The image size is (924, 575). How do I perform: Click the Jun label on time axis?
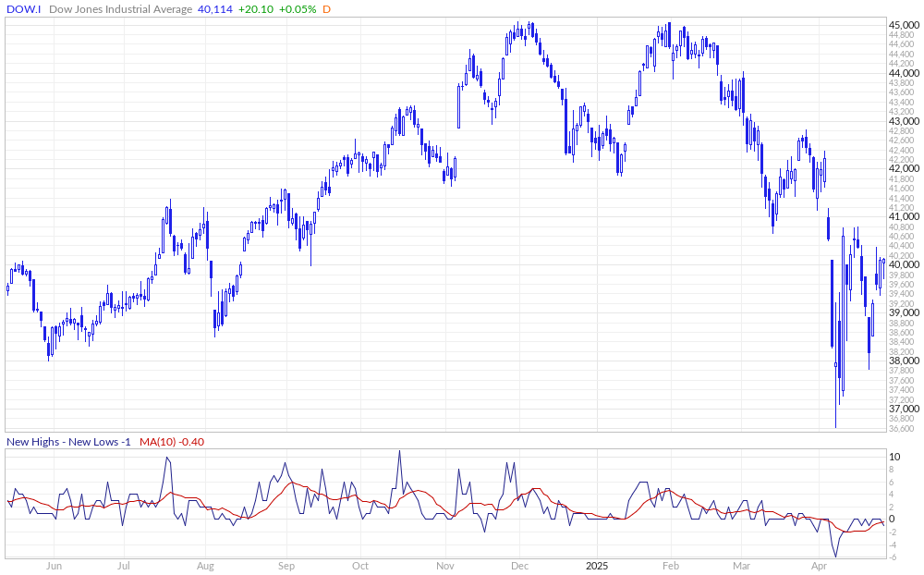54,565
